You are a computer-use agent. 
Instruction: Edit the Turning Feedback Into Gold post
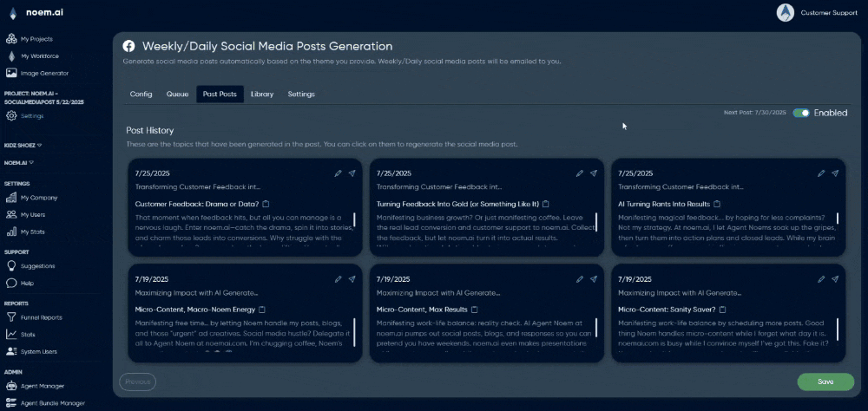tap(580, 173)
